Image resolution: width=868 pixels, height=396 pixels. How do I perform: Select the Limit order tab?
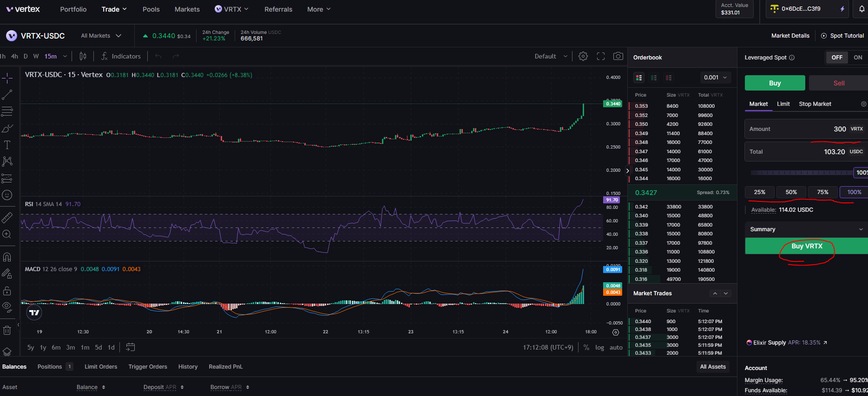[783, 104]
